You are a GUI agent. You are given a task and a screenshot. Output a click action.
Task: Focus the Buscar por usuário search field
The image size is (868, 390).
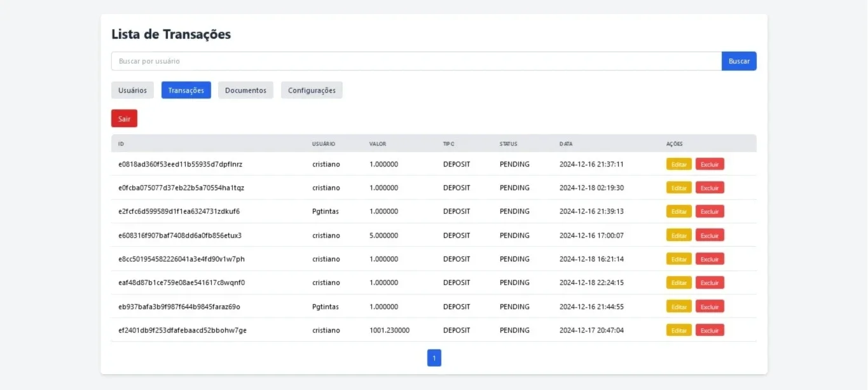coord(417,61)
